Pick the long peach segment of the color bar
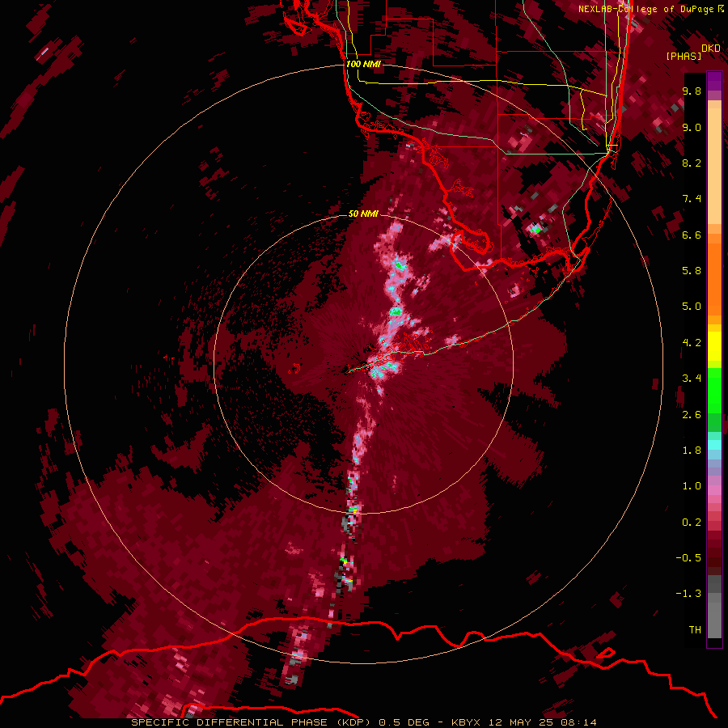Viewport: 728px width, 728px height. click(714, 166)
